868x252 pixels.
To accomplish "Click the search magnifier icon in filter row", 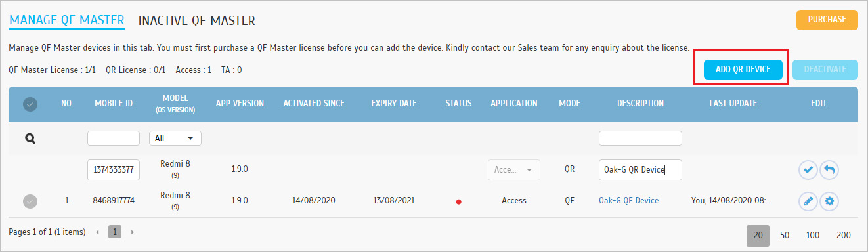I will pyautogui.click(x=30, y=138).
